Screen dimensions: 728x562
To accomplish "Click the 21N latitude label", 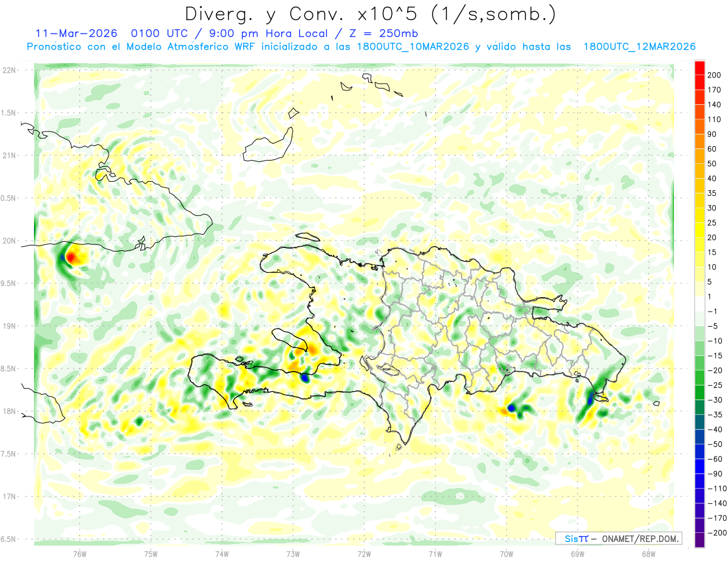I will 9,156.
